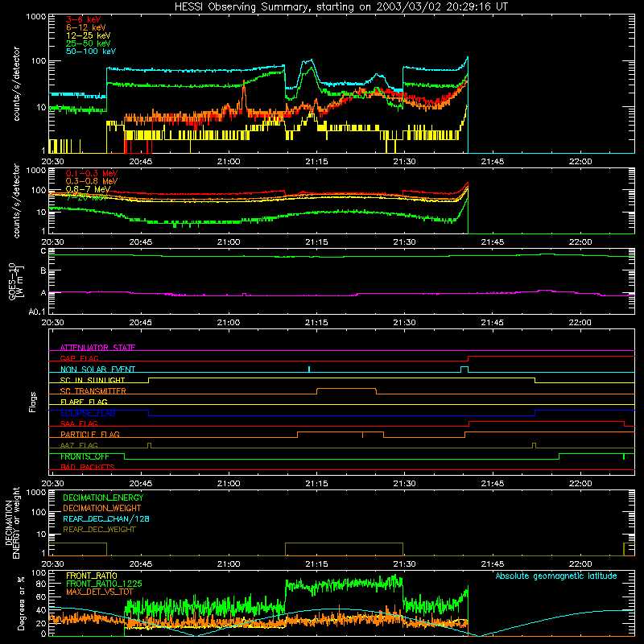
Task: Click the REAR_DEC_CHAN/128 legend label
Action: 106,519
